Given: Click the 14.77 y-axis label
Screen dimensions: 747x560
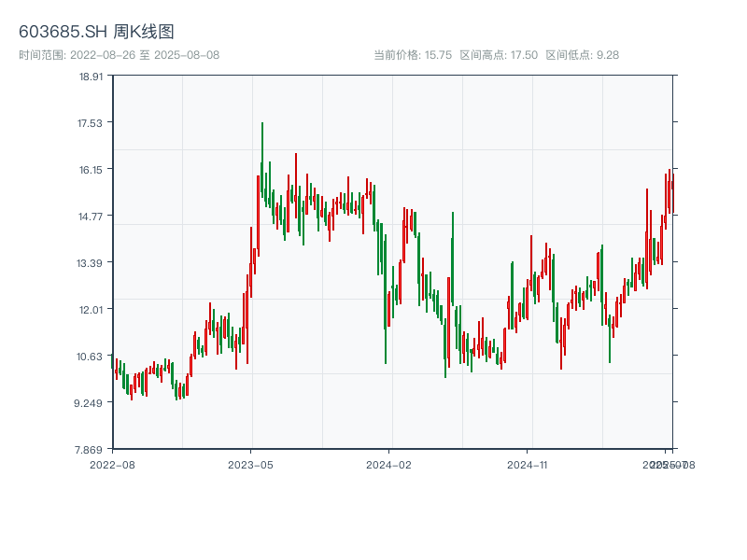Looking at the screenshot, I should 90,217.
